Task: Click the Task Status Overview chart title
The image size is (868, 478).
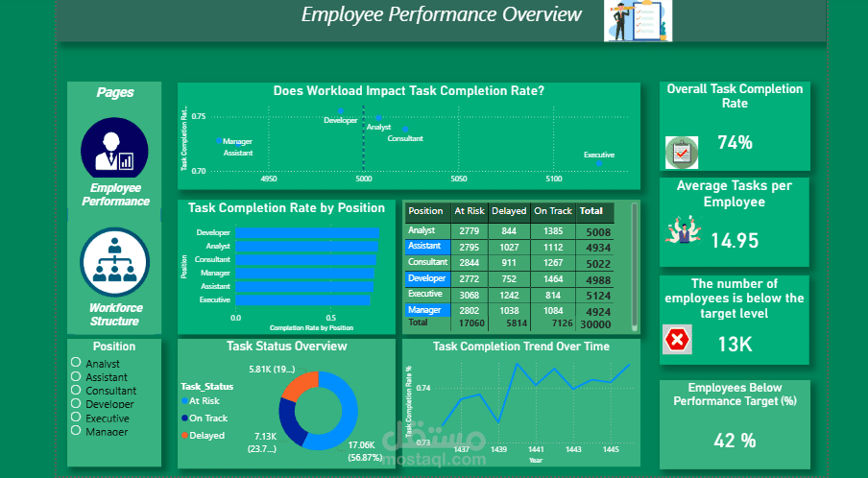Action: [x=287, y=347]
